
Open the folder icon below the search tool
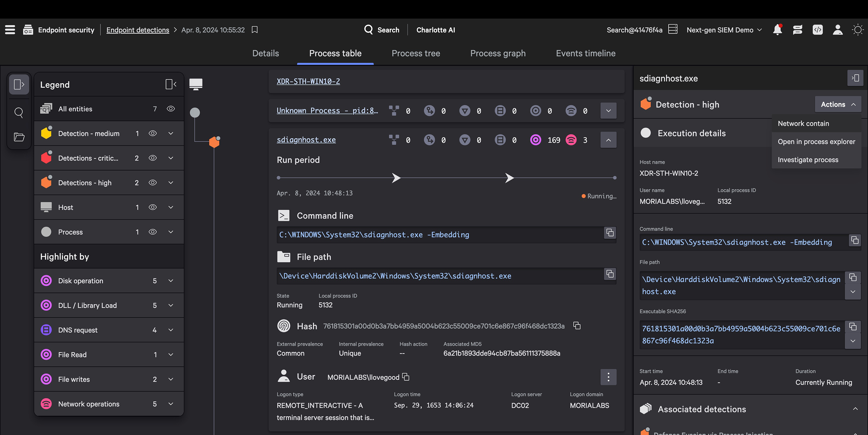pyautogui.click(x=19, y=137)
